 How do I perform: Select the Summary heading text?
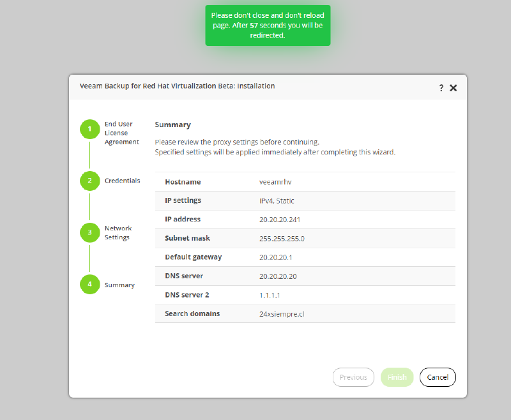click(172, 124)
